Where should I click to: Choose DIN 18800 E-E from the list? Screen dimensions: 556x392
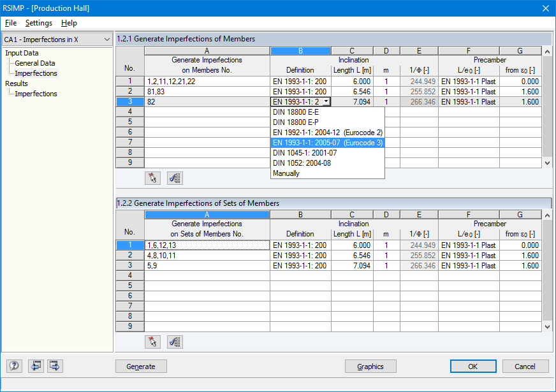pyautogui.click(x=327, y=112)
